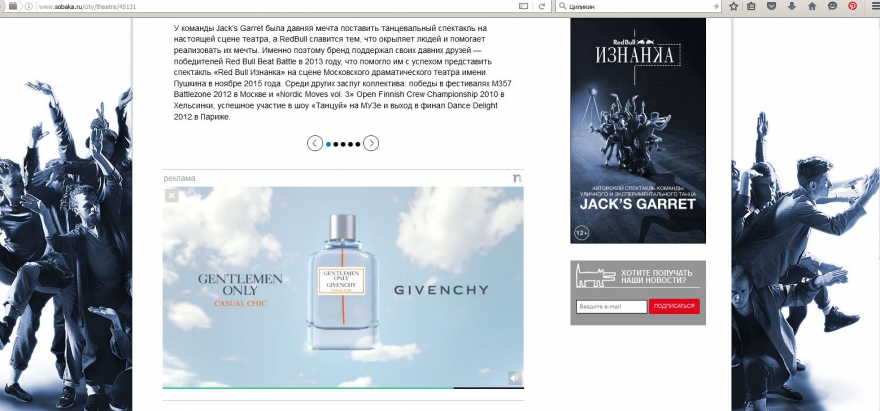Screen dimensions: 880x411
Task: Bookmark this page with the star icon
Action: tap(734, 6)
